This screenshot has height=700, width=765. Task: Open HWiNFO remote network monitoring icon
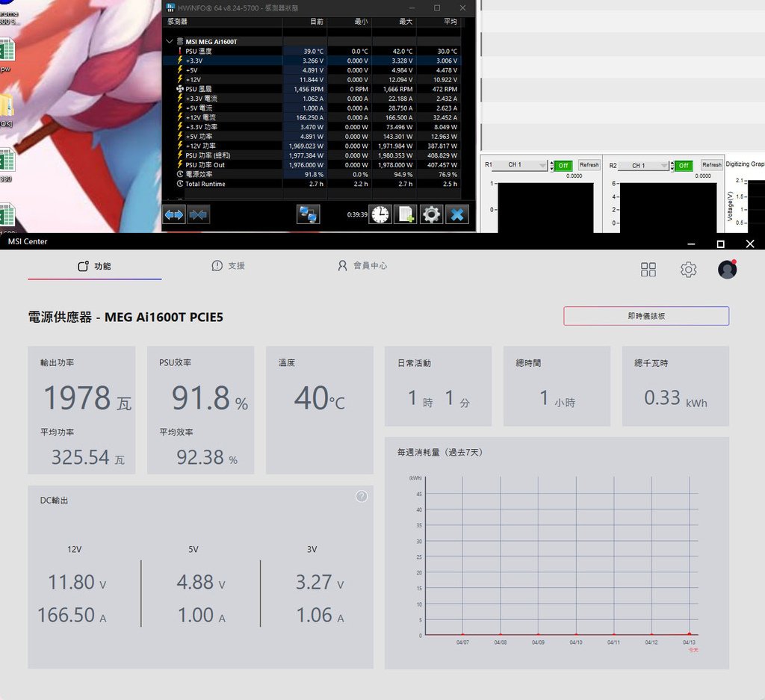(308, 214)
